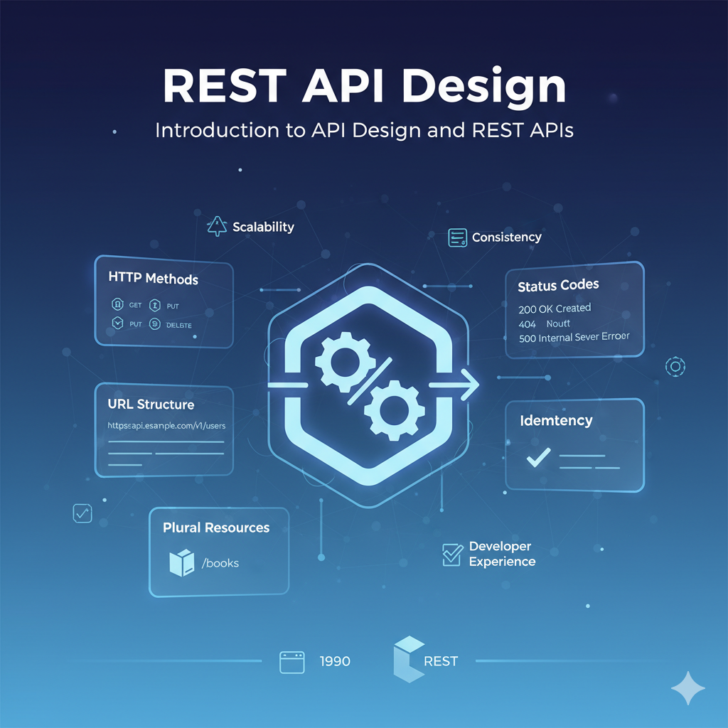This screenshot has height=728, width=728.
Task: Click the REST cube logo
Action: pyautogui.click(x=409, y=659)
